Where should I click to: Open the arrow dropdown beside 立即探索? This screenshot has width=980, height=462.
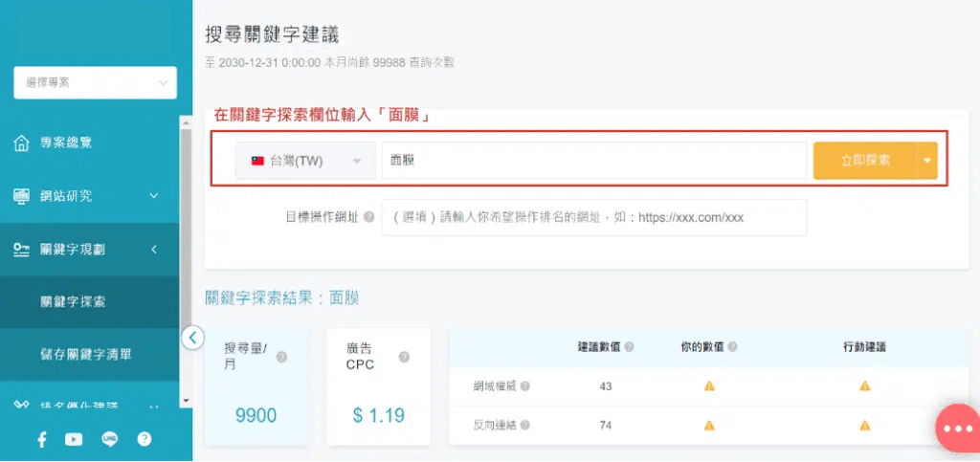pos(926,161)
